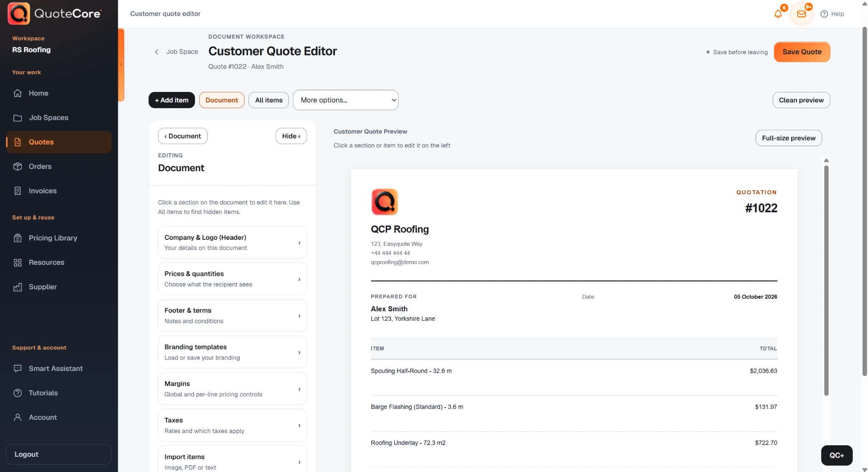Expand Company & Logo (Header) section
Image resolution: width=868 pixels, height=472 pixels.
[x=232, y=242]
